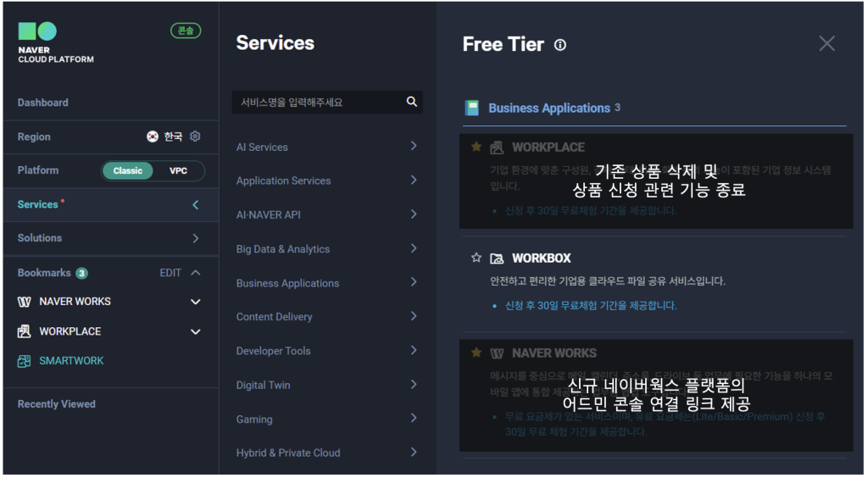Close the Free Tier panel

[826, 43]
